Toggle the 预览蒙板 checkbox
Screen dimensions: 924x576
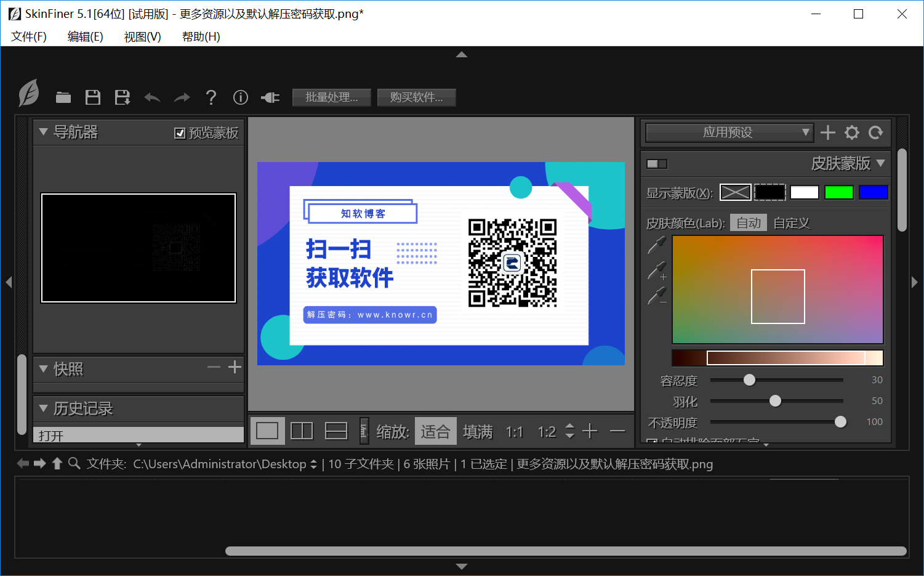pos(180,133)
